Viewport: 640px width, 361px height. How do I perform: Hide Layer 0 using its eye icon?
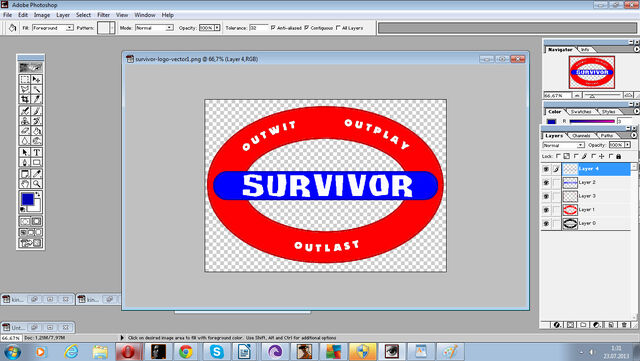(x=546, y=224)
